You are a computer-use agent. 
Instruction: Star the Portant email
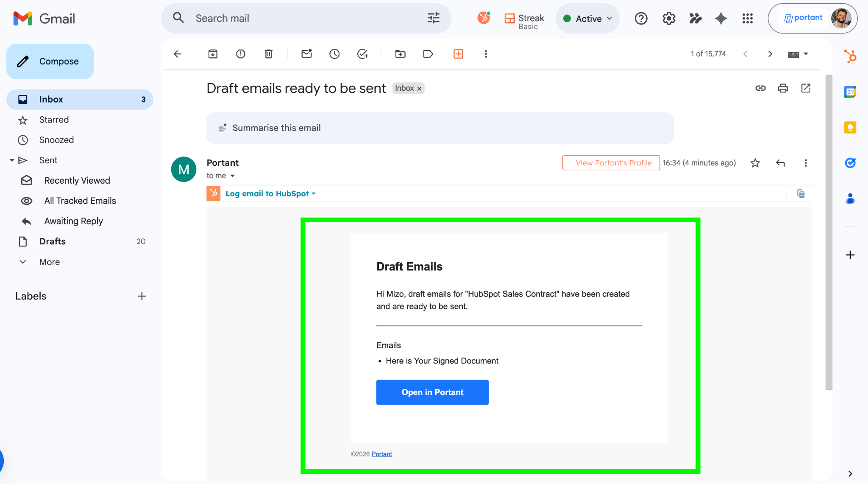[755, 163]
